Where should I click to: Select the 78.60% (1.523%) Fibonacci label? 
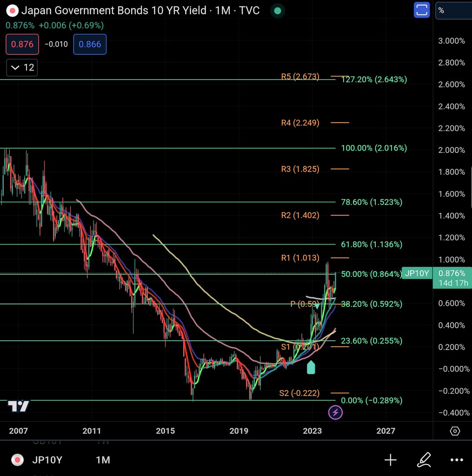click(x=372, y=202)
